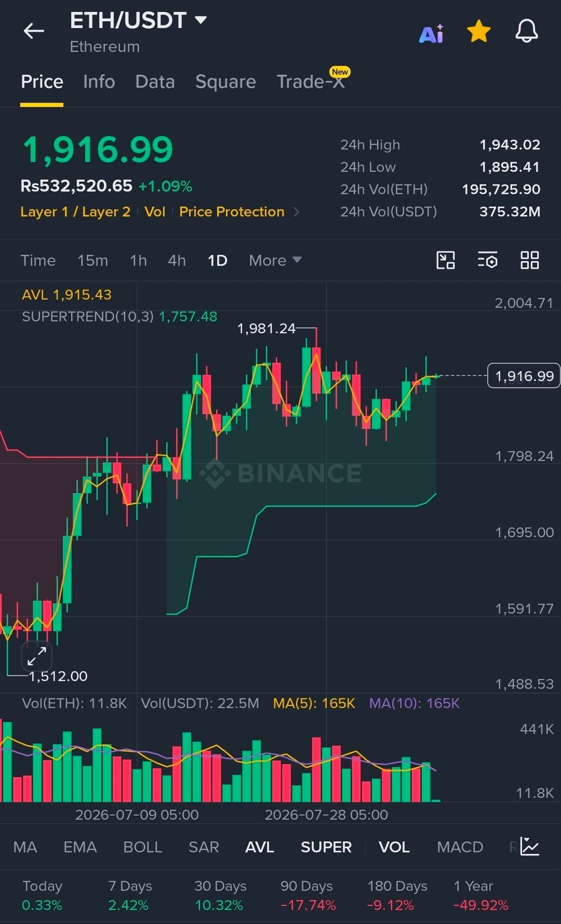Tap the 30 Days 10.32% performance
Screen dimensions: 561x924
point(220,895)
